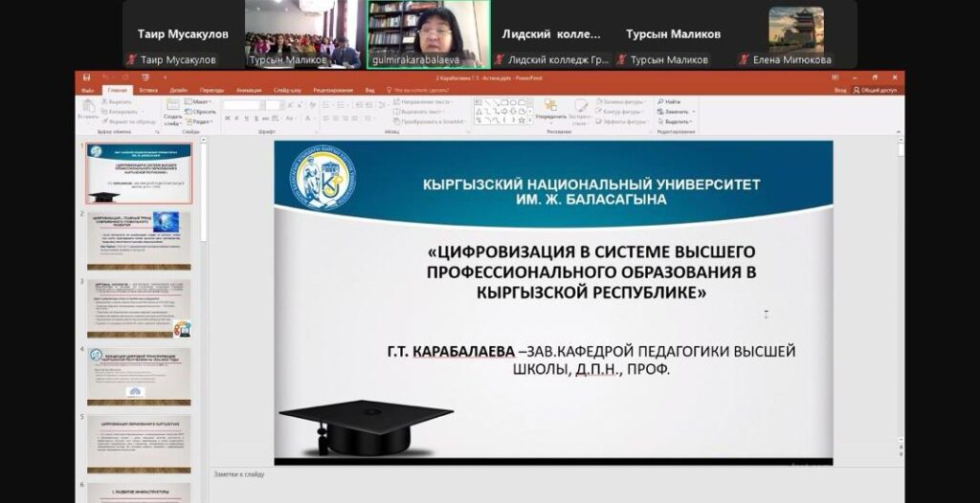Click Преобразовать в SmartArt
The image size is (980, 503).
430,121
